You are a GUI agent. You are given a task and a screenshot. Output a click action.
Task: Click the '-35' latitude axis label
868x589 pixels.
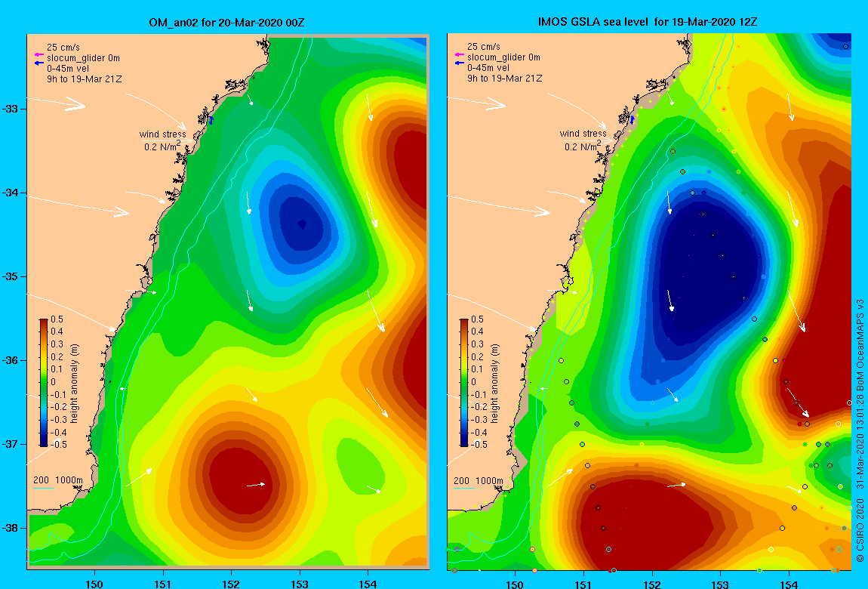(11, 277)
